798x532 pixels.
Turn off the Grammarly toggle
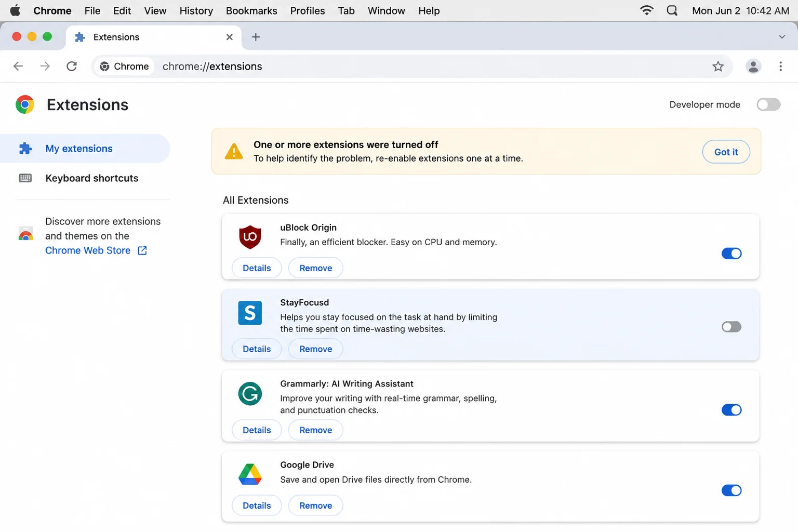point(731,410)
